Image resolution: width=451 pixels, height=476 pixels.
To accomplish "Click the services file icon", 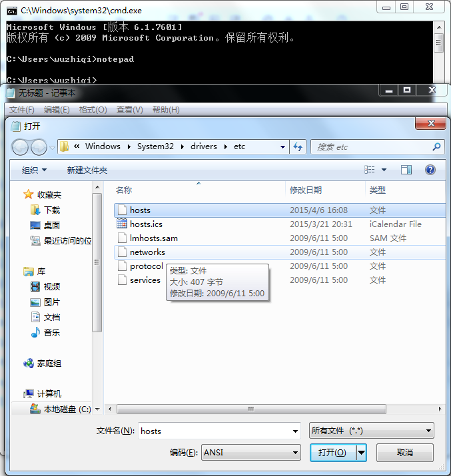I will [122, 280].
